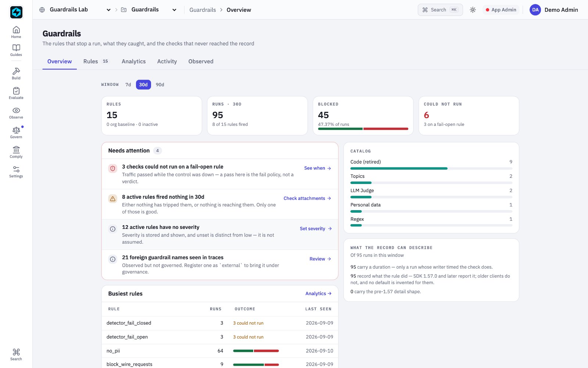The height and width of the screenshot is (368, 588).
Task: Open Analytics link in Busiest rules
Action: coord(318,294)
